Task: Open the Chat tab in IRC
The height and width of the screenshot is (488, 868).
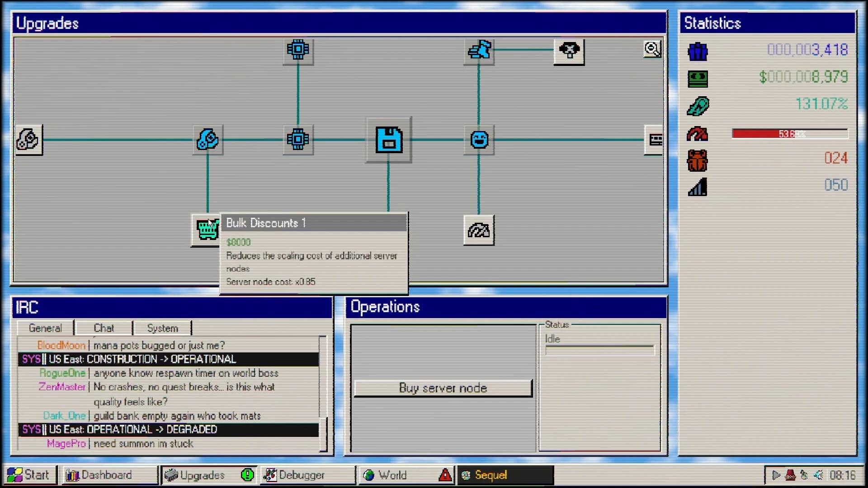Action: (x=104, y=328)
